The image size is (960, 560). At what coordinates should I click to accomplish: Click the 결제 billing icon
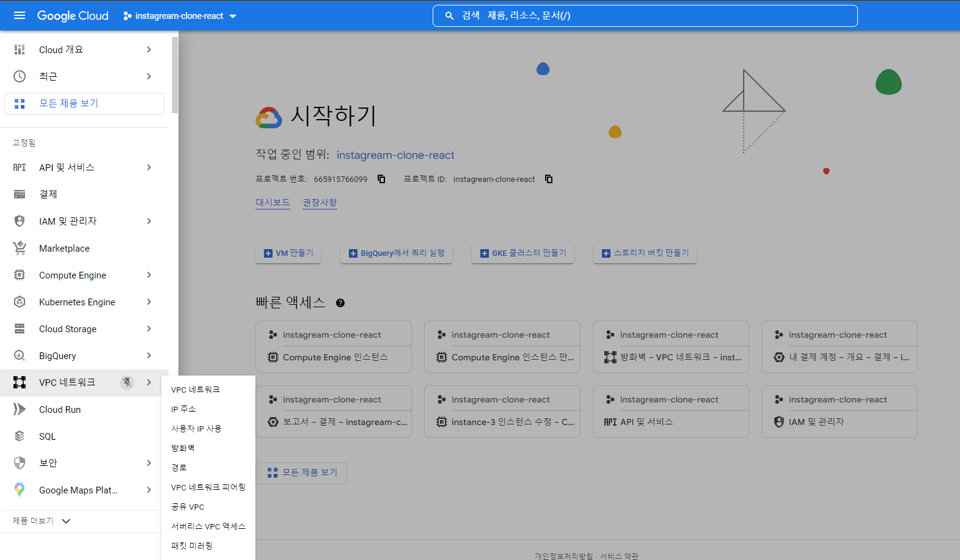[20, 194]
